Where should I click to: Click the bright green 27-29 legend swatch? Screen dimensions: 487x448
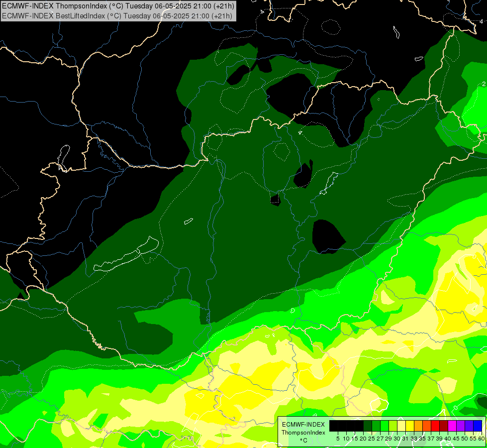(x=385, y=426)
